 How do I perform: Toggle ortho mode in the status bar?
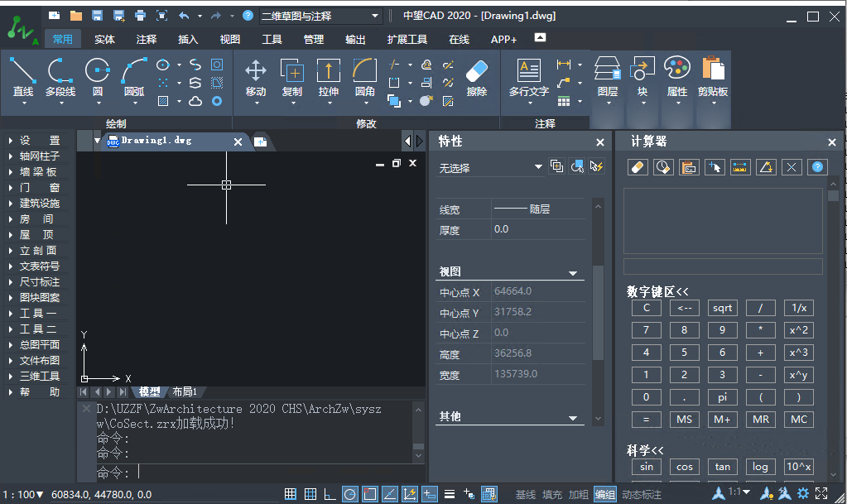[x=330, y=494]
